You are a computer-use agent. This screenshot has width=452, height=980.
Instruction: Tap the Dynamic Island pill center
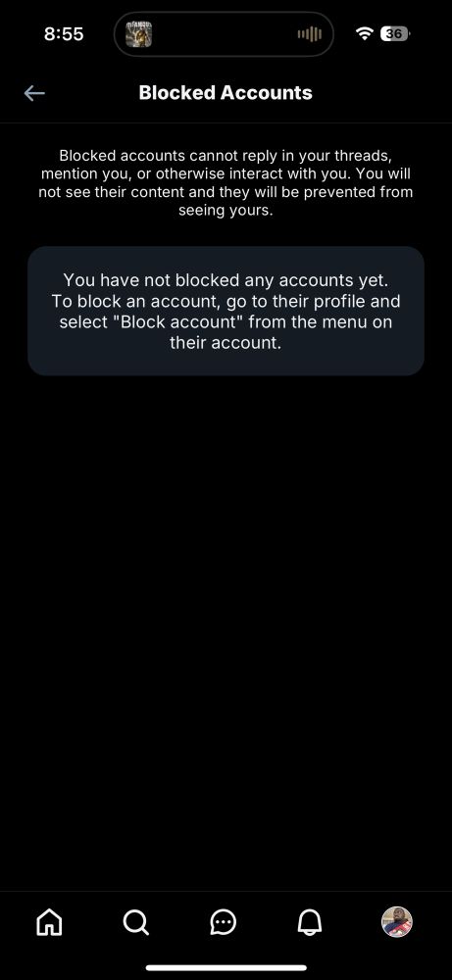click(x=224, y=33)
